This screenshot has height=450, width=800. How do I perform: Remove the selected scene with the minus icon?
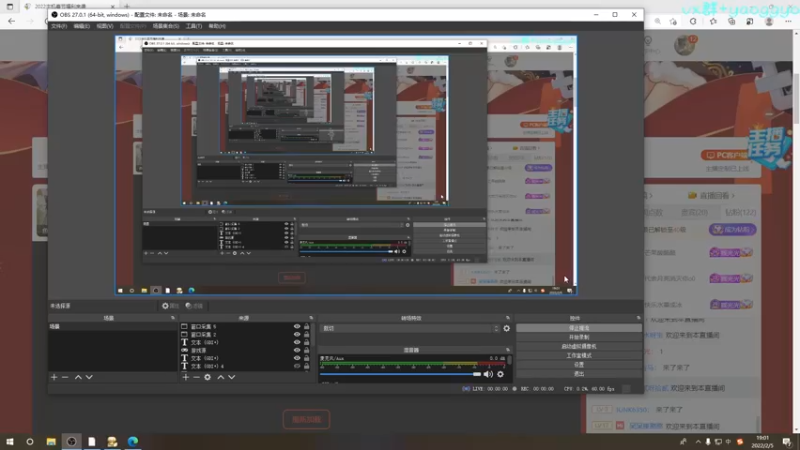coord(65,377)
